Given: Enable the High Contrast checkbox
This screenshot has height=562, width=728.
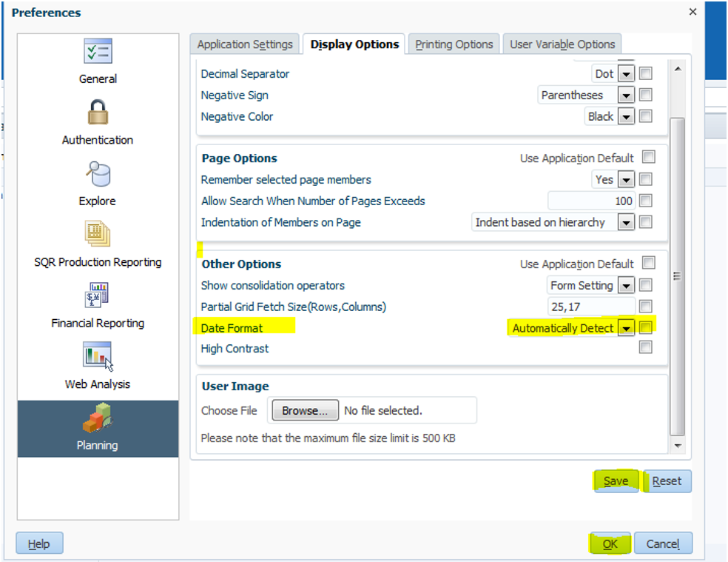Looking at the screenshot, I should [646, 347].
